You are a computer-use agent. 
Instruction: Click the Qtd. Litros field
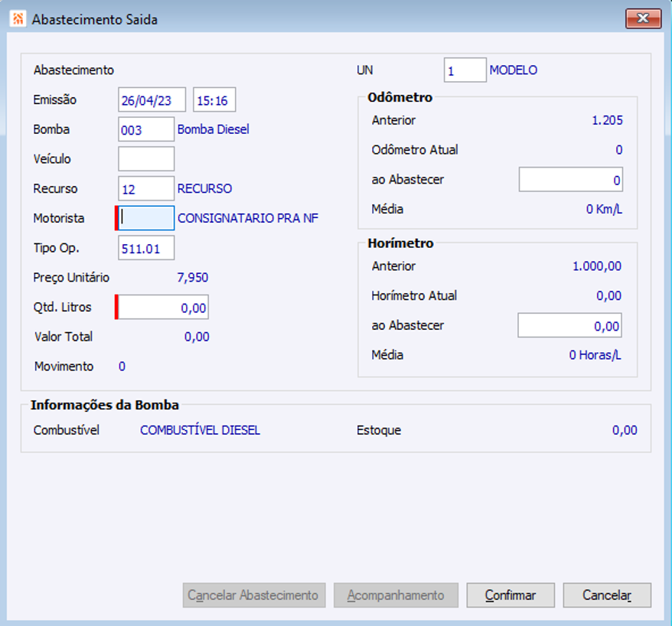(x=163, y=307)
